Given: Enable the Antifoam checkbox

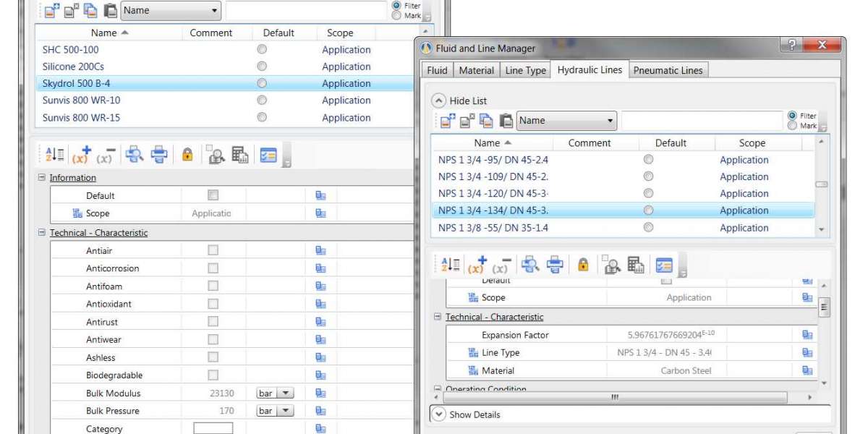Looking at the screenshot, I should (x=213, y=286).
